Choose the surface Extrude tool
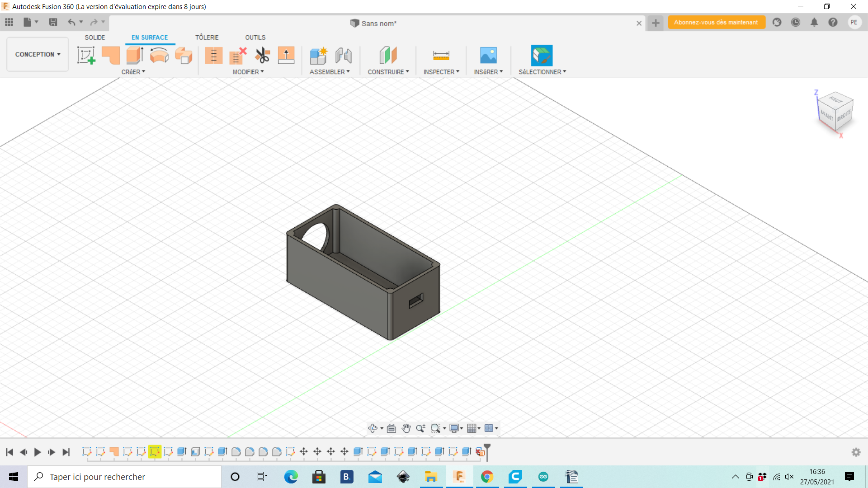This screenshot has width=868, height=488. [135, 56]
